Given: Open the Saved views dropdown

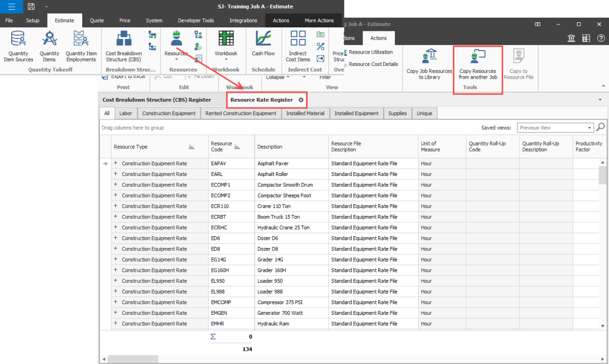Looking at the screenshot, I should click(x=589, y=128).
